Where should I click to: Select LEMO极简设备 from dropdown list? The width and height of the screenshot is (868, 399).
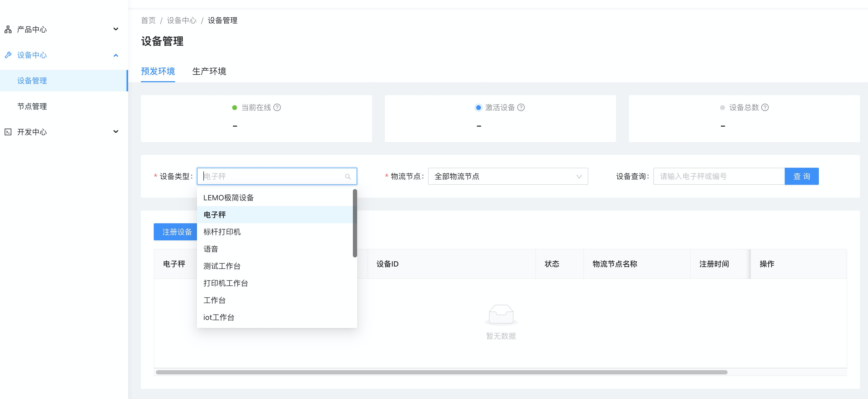pos(228,198)
